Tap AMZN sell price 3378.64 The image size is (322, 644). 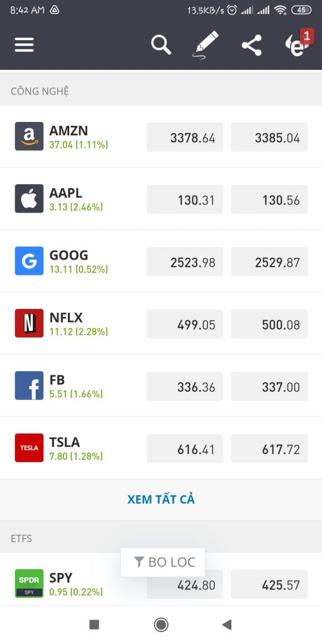185,137
